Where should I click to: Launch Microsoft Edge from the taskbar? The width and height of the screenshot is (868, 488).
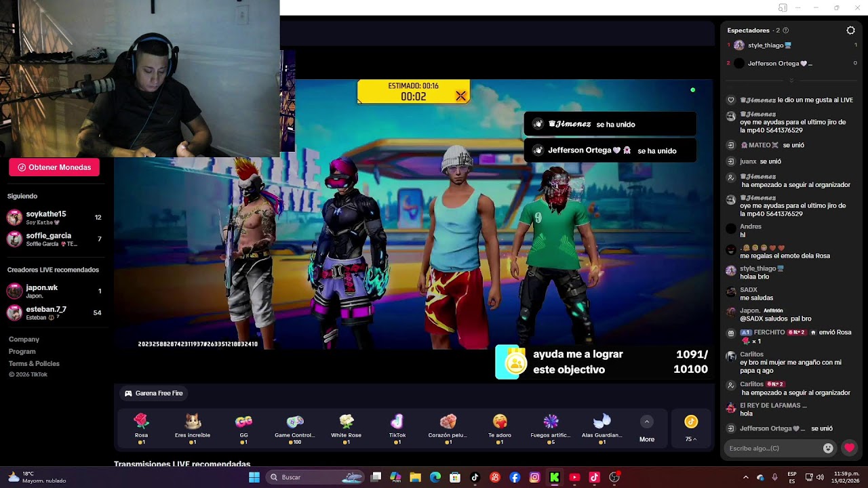pyautogui.click(x=435, y=477)
